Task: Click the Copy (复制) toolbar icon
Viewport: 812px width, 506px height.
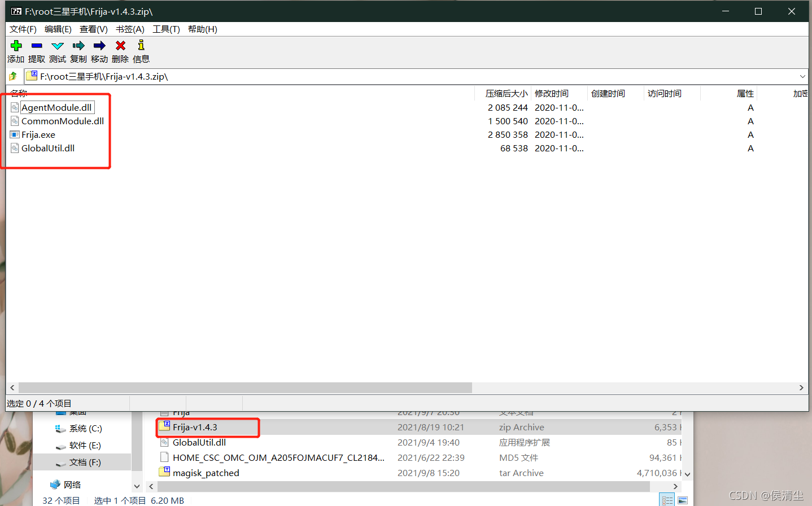Action: (78, 45)
